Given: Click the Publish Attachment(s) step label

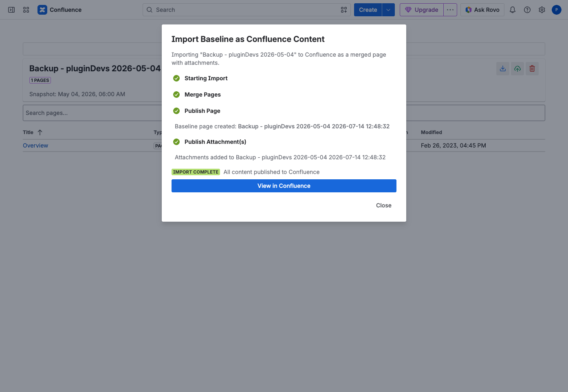Looking at the screenshot, I should [x=215, y=142].
